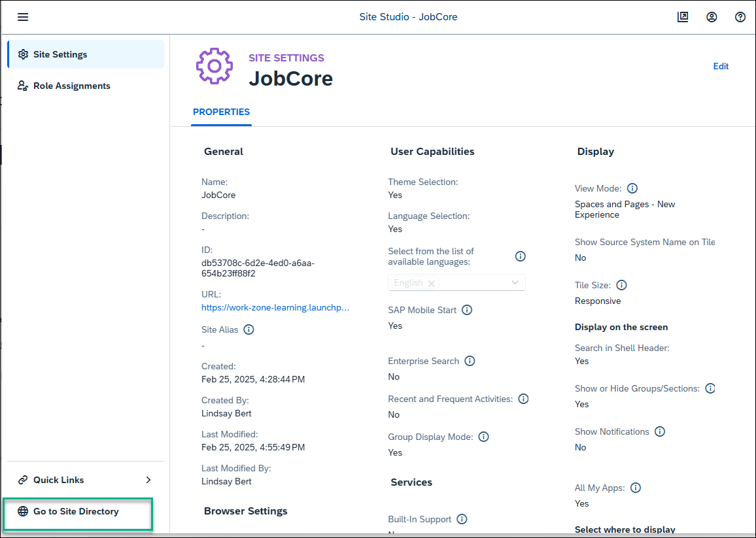The height and width of the screenshot is (538, 756).
Task: Remove the English language token
Action: (432, 284)
